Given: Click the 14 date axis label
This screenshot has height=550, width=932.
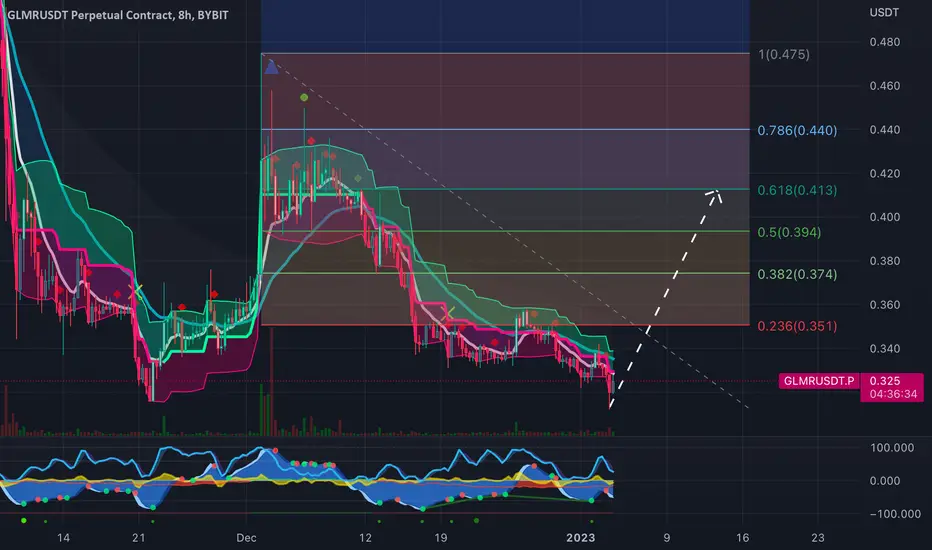Looking at the screenshot, I should pyautogui.click(x=63, y=538).
